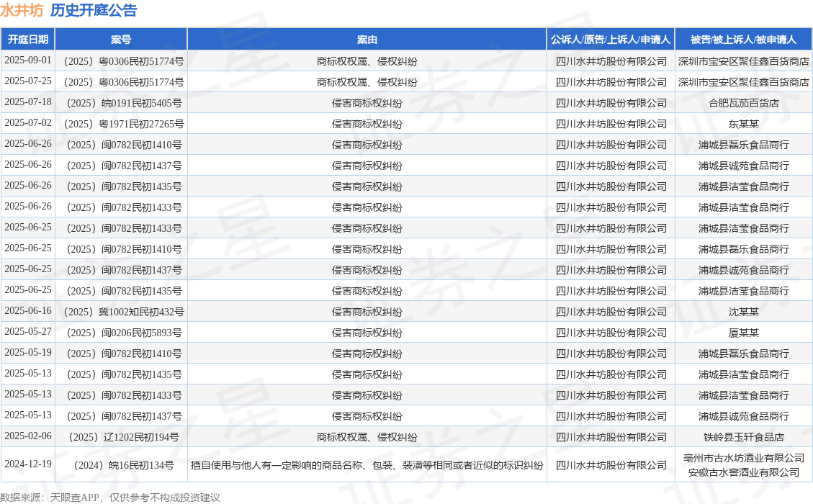The height and width of the screenshot is (504, 813).
Task: Select defendant 沈某某
Action: point(744,312)
